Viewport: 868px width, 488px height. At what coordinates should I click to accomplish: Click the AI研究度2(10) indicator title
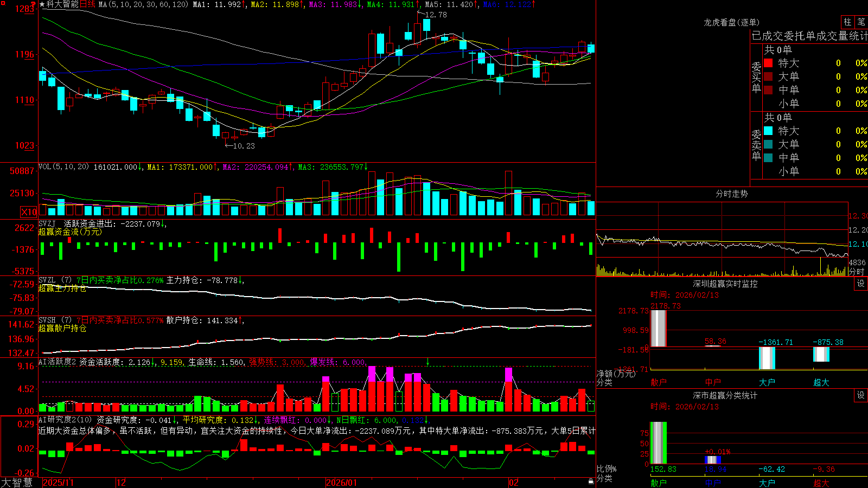click(x=66, y=420)
